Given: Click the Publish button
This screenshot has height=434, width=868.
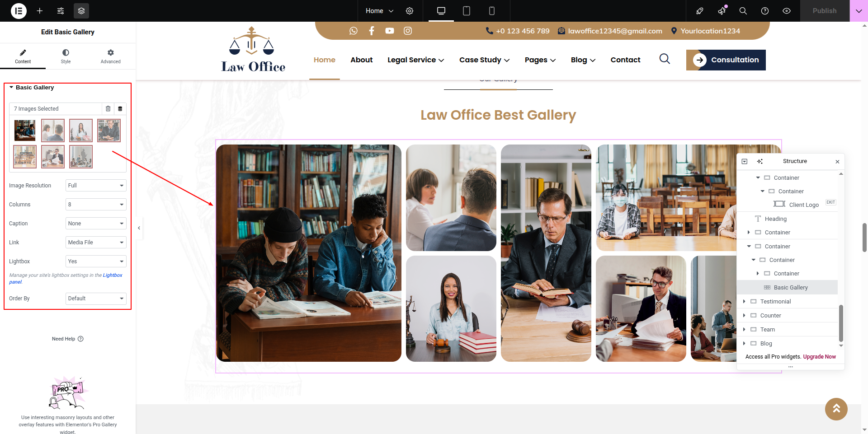Looking at the screenshot, I should click(825, 11).
